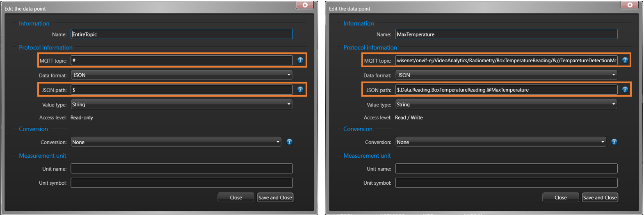Click Unit symbol field in EntireTopic dialog
This screenshot has width=644, height=215.
click(181, 183)
